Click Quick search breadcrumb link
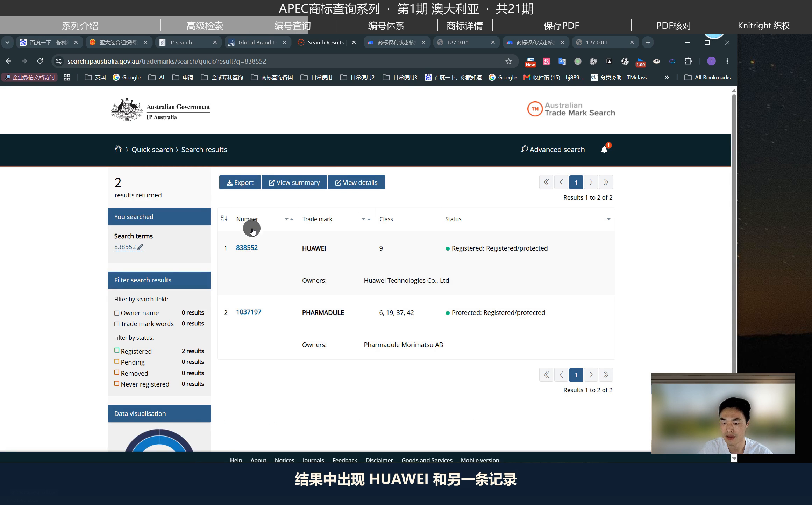812x505 pixels. click(x=152, y=150)
